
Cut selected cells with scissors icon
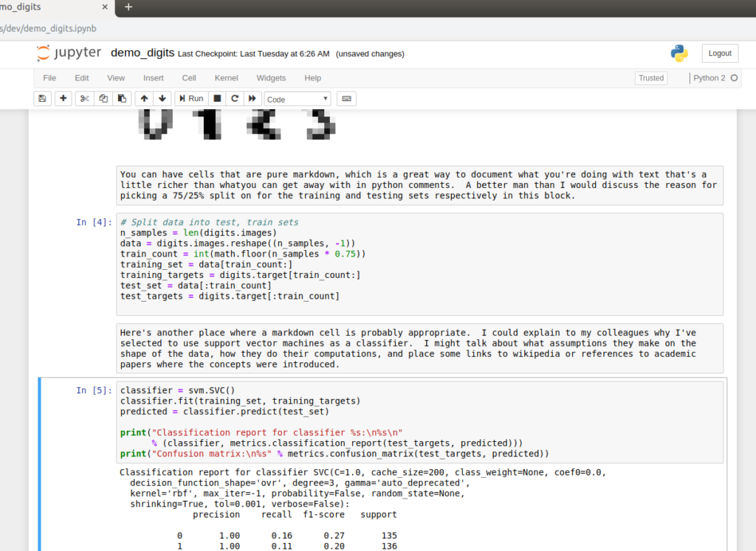pyautogui.click(x=84, y=98)
